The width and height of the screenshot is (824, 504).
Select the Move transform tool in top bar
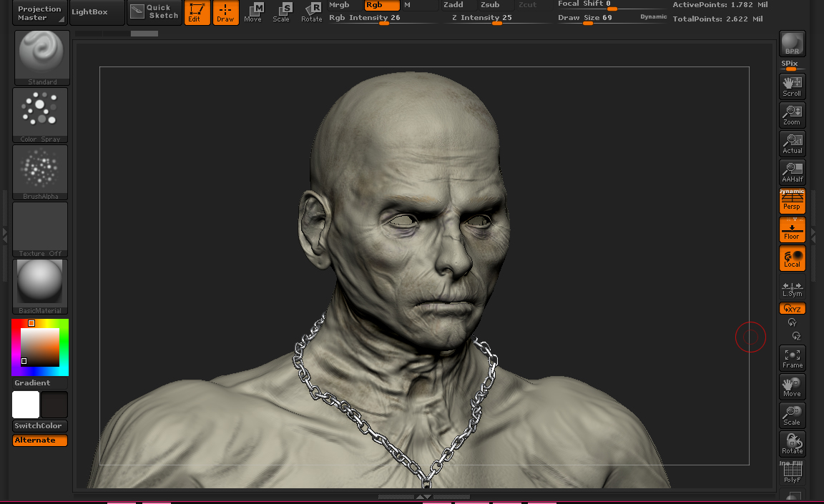(252, 13)
